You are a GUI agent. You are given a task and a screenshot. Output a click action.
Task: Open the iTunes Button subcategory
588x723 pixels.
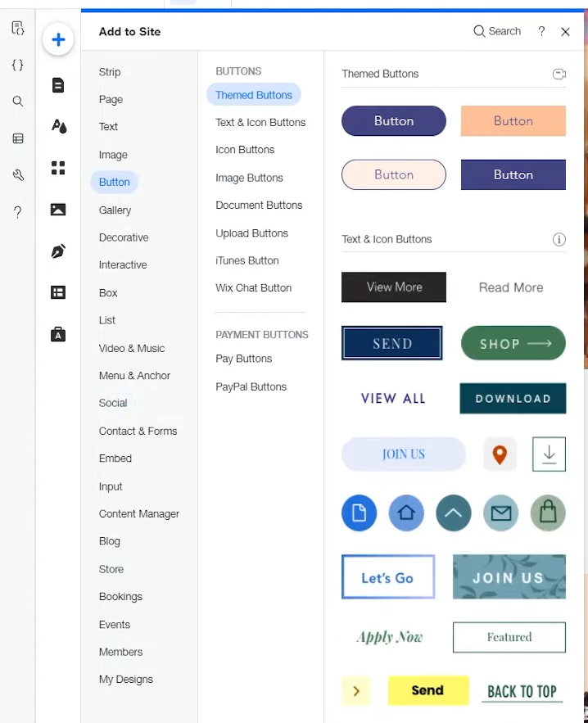click(247, 260)
